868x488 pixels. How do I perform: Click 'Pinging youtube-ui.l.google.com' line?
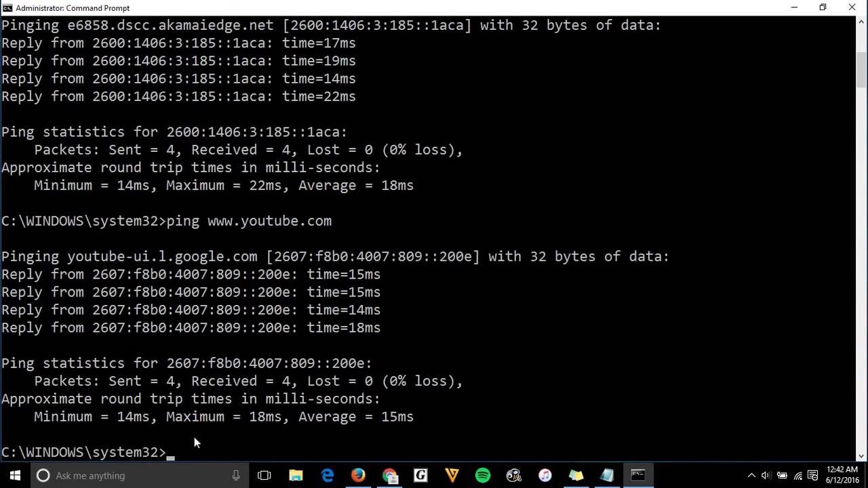335,256
